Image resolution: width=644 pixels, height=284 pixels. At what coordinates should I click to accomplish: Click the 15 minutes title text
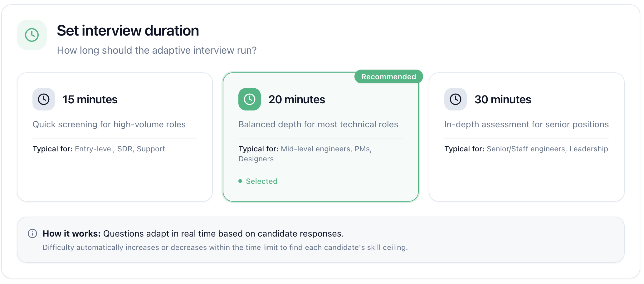coord(90,100)
